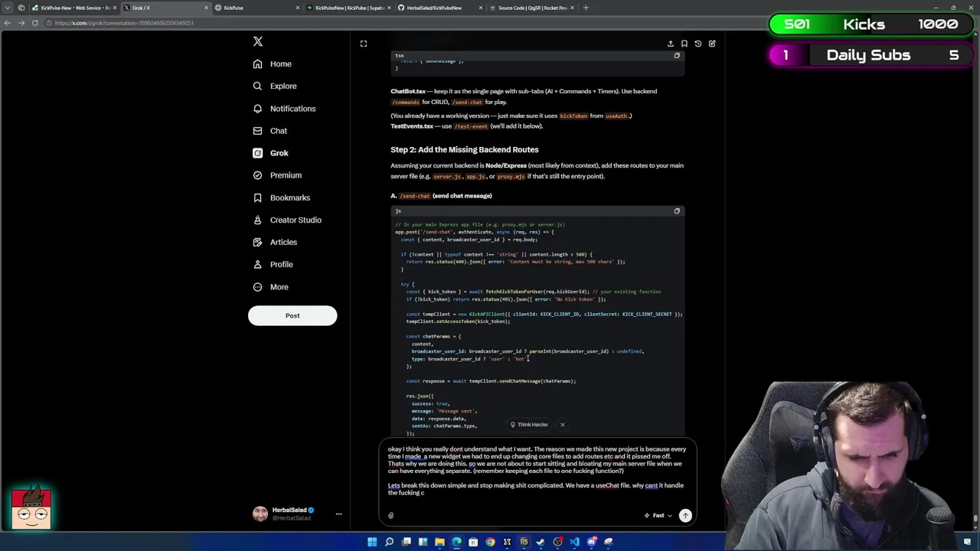Screen dimensions: 980x551
Task: Open a new browser tab
Action: (586, 8)
